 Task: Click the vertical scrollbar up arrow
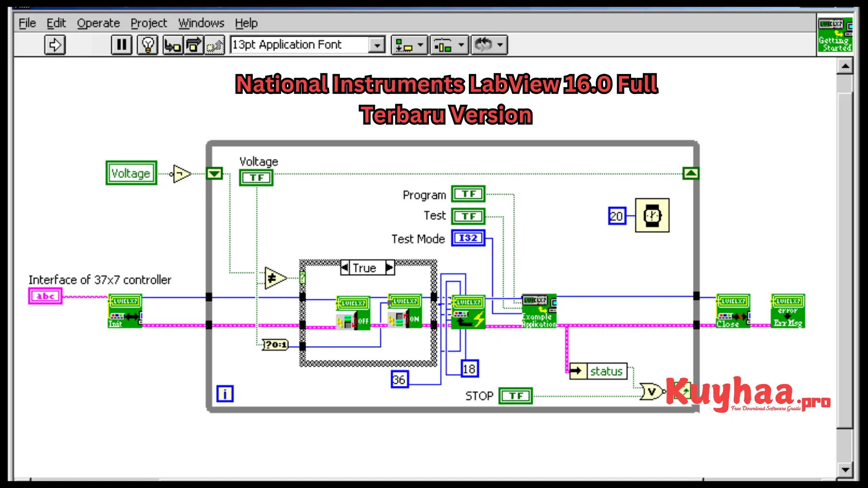[x=844, y=67]
